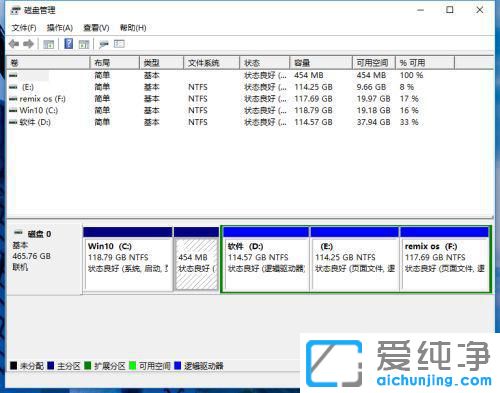Screen dimensions: 500x393
Task: Click the 117.69 GB capacity cell in list
Action: [313, 99]
